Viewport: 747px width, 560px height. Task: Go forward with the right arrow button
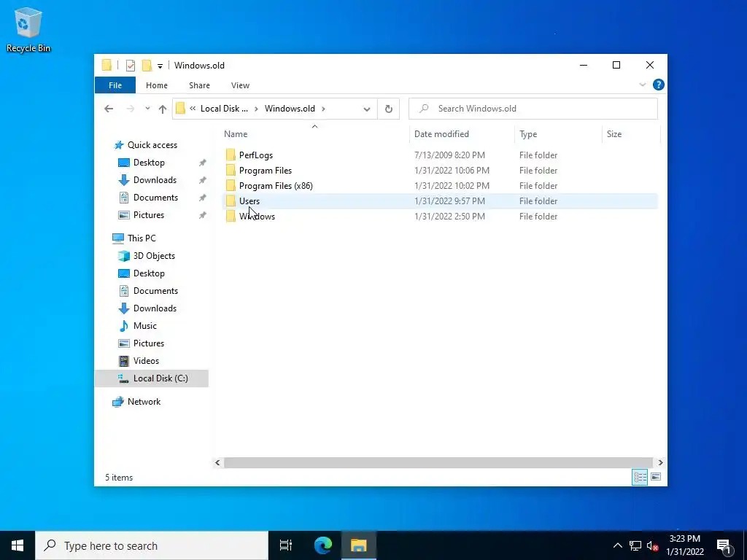pyautogui.click(x=130, y=109)
